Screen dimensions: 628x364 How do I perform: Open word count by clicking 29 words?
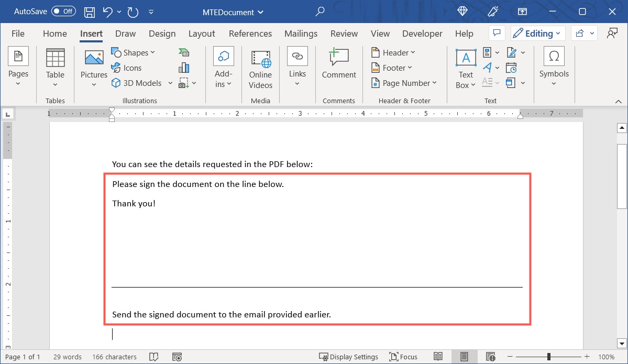(67, 357)
